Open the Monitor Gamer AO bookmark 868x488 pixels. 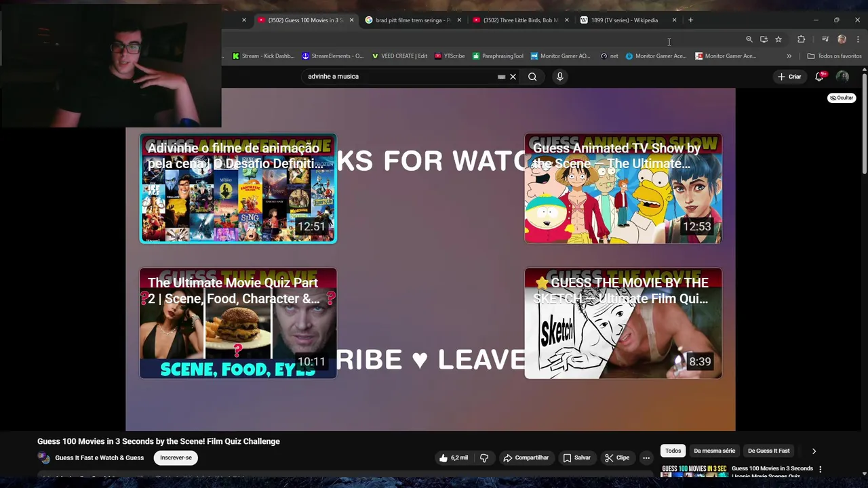click(561, 56)
